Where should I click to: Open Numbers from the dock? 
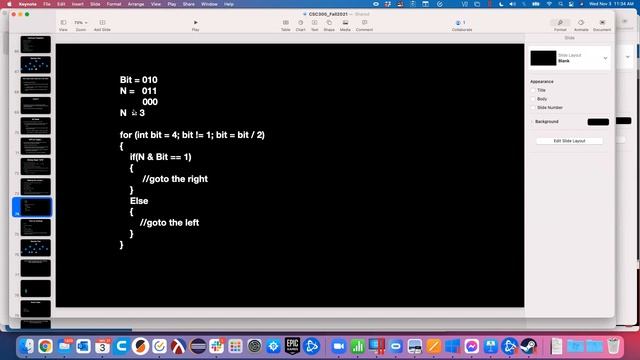tap(357, 346)
